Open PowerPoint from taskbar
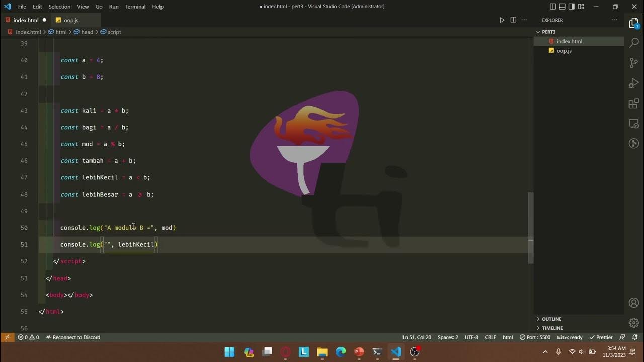 pyautogui.click(x=359, y=352)
